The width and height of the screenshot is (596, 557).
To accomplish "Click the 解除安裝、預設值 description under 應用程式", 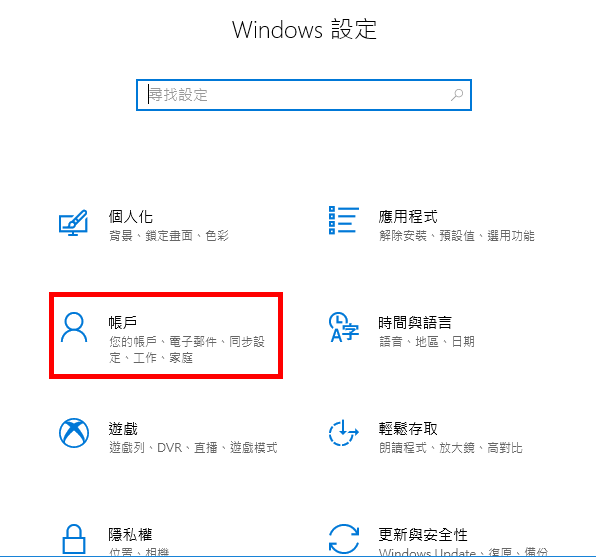I will [427, 236].
